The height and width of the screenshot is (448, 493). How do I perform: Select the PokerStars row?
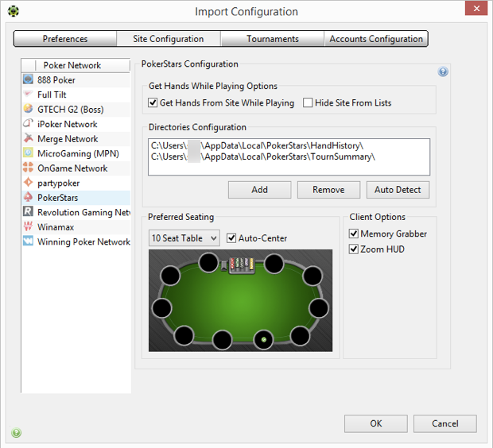76,198
